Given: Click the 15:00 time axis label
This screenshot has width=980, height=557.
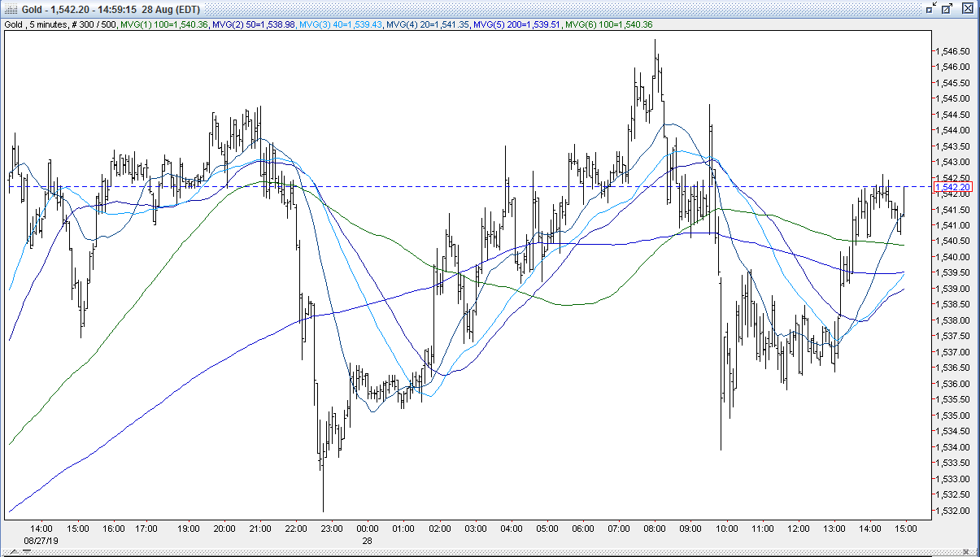Looking at the screenshot, I should click(906, 529).
